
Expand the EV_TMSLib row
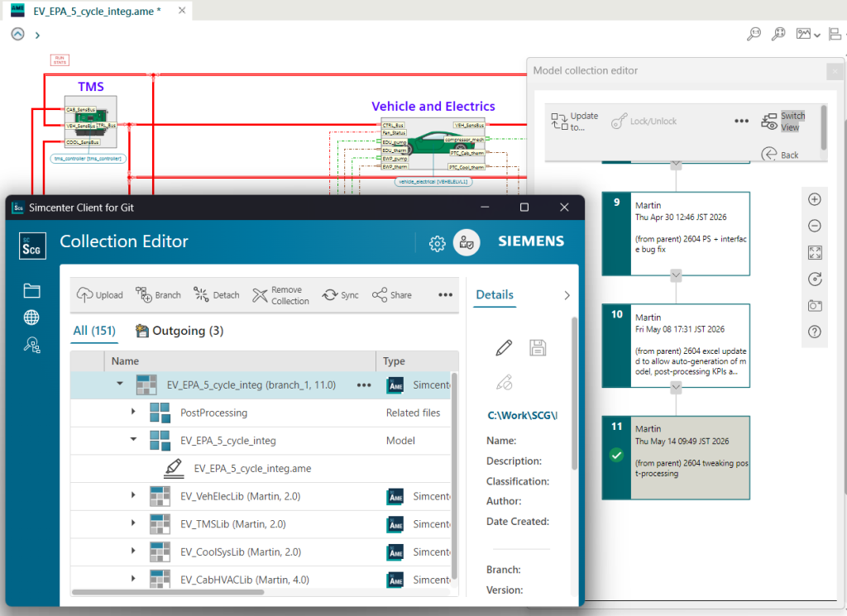(133, 523)
